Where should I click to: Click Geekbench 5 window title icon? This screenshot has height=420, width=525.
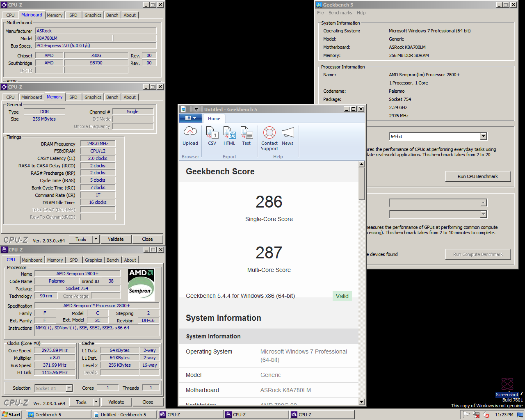click(319, 5)
